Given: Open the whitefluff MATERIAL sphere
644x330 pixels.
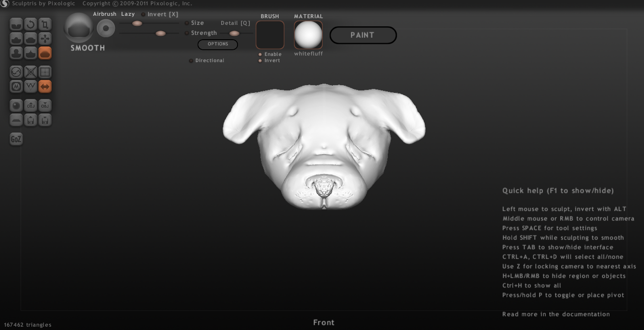Looking at the screenshot, I should point(308,34).
